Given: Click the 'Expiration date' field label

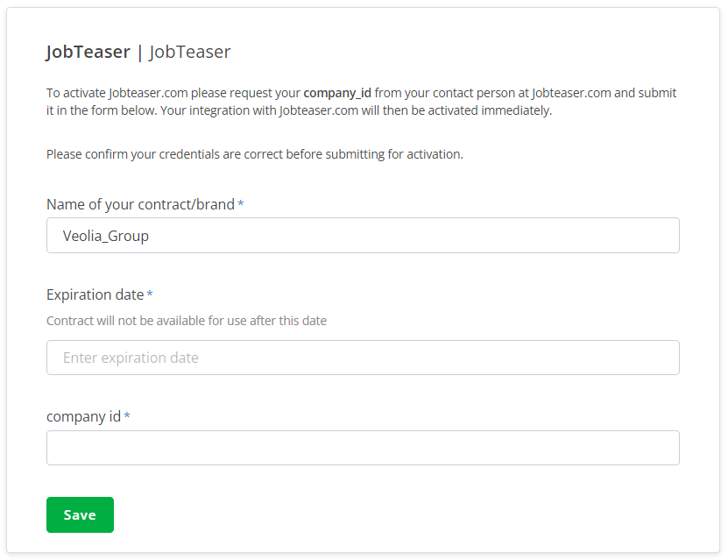Looking at the screenshot, I should pos(95,294).
